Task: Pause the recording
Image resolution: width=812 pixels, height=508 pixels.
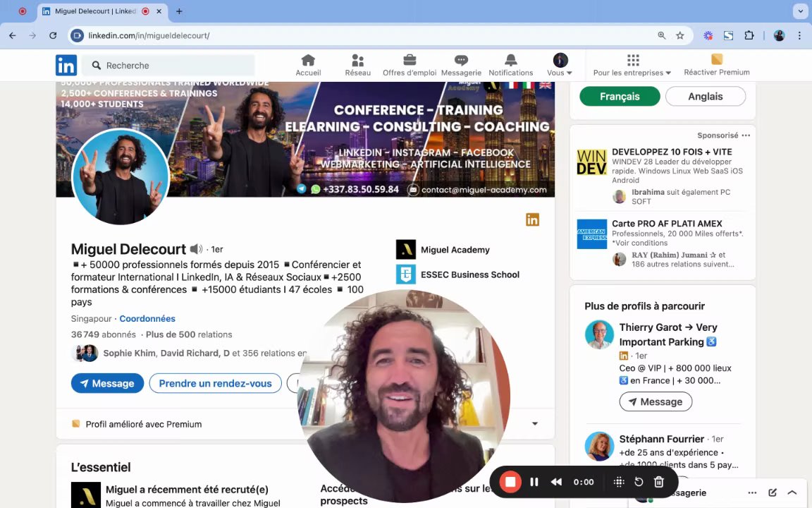Action: pos(534,482)
